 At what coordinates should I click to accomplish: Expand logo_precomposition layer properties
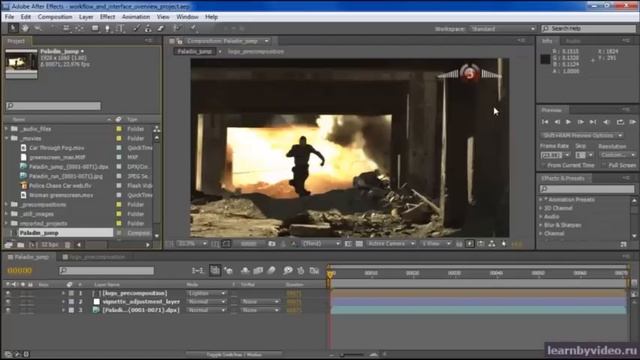(x=63, y=293)
